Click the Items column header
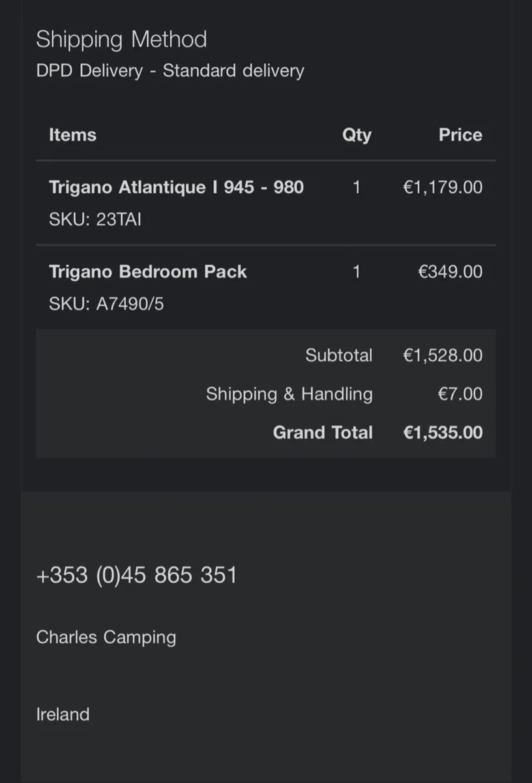The width and height of the screenshot is (532, 783). (72, 135)
